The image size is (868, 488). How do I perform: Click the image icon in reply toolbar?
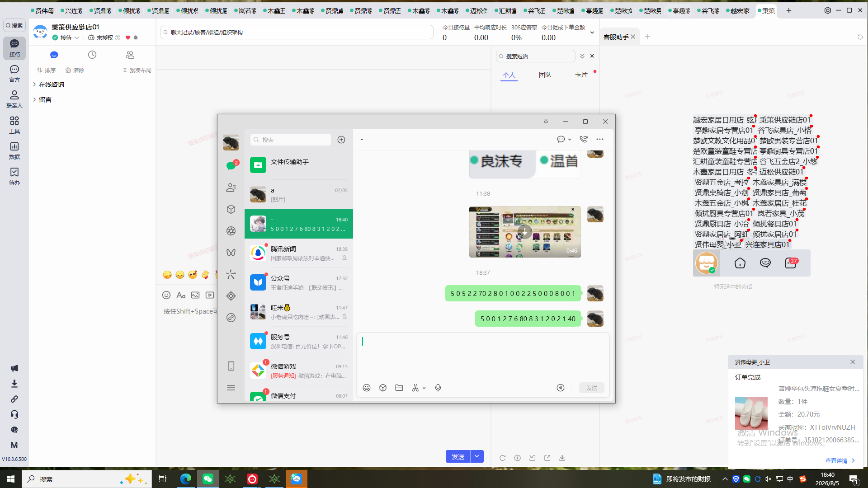[195, 295]
